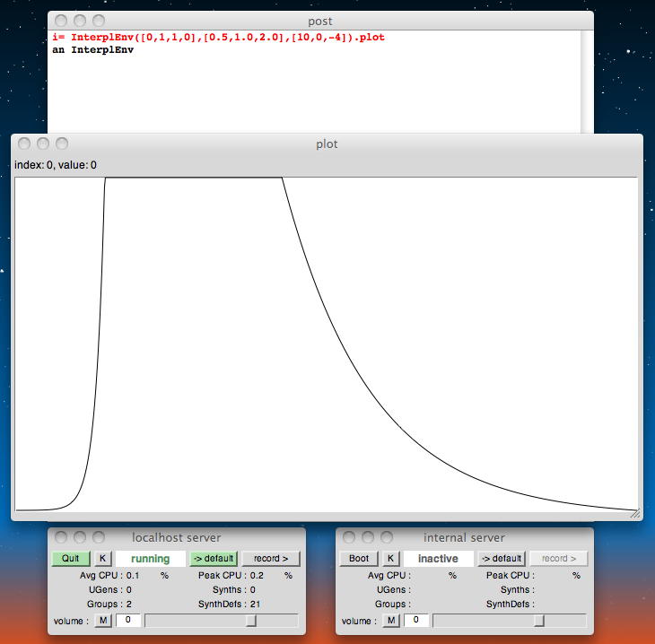Click the post window vertical scrollbar
655x644 pixels.
(587, 82)
